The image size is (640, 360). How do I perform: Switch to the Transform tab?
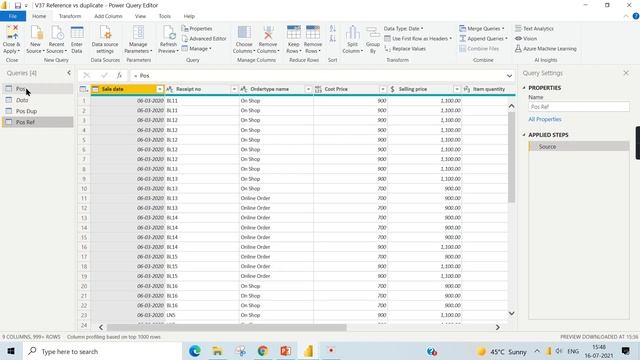tap(70, 16)
